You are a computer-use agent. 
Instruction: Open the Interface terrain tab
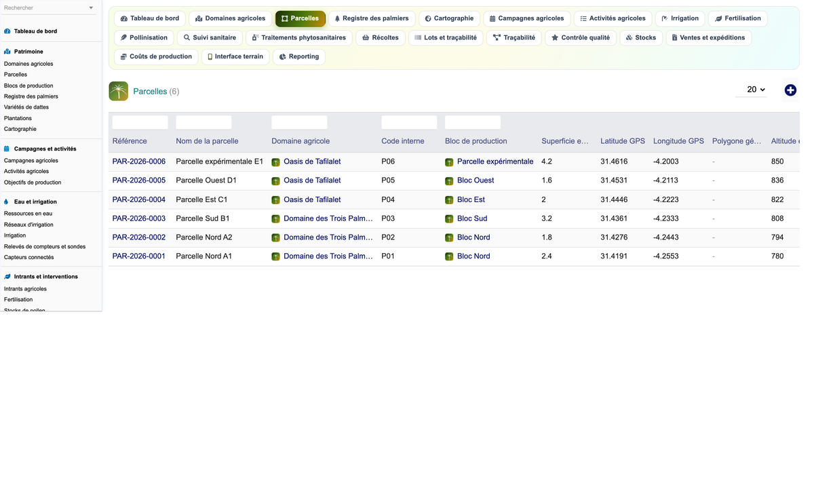[x=235, y=56]
